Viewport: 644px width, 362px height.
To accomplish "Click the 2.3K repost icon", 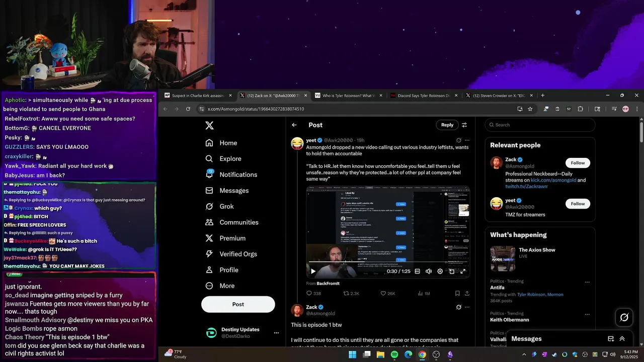I will 346,293.
